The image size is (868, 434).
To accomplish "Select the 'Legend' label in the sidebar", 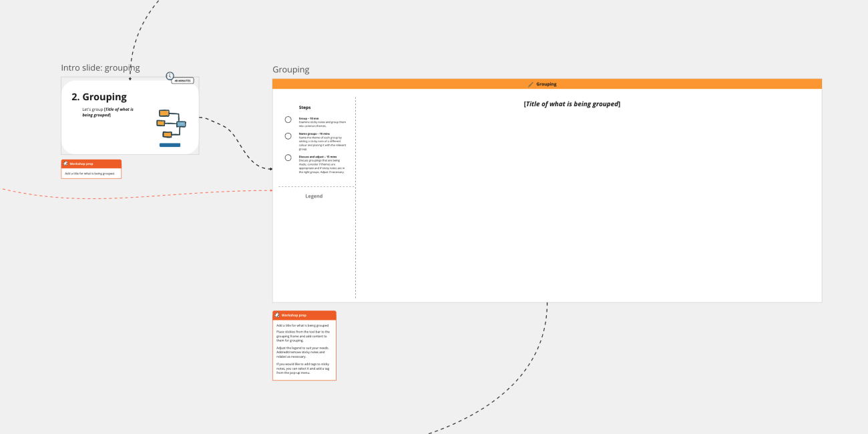I will click(314, 196).
